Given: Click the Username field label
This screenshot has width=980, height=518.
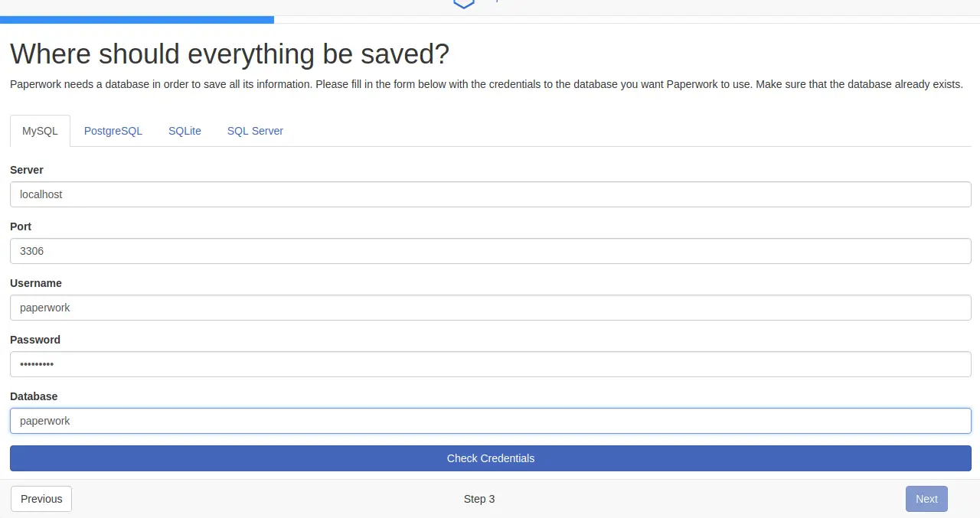Looking at the screenshot, I should 36,283.
